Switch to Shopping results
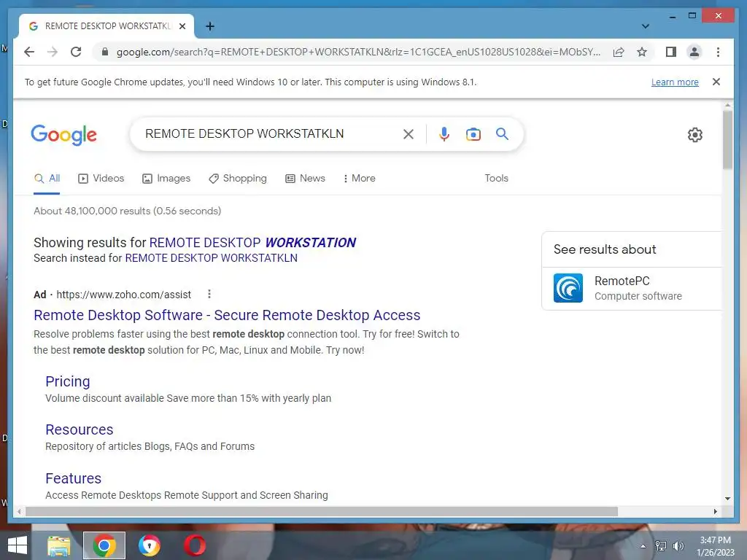 238,179
